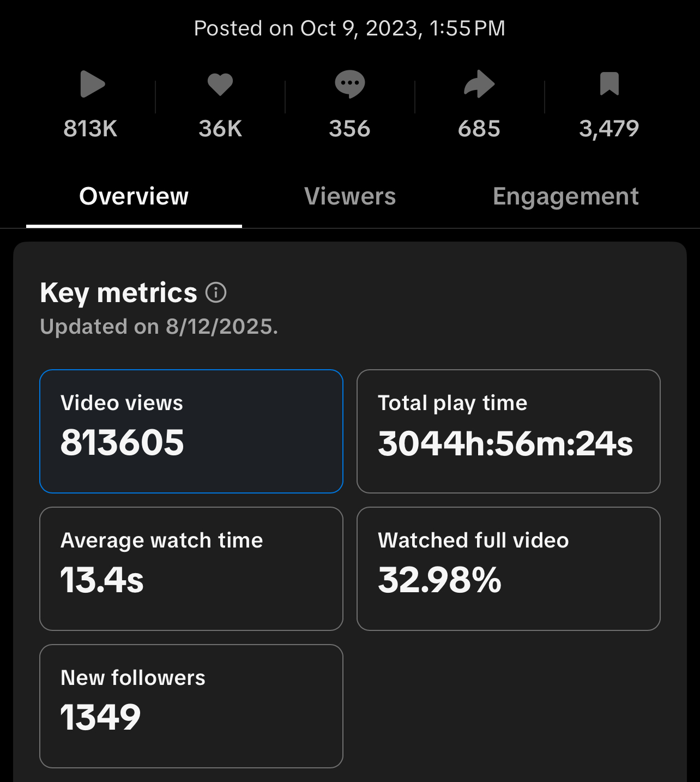Screen dimensions: 700x782
Task: Switch to the Viewers tab
Action: (350, 196)
